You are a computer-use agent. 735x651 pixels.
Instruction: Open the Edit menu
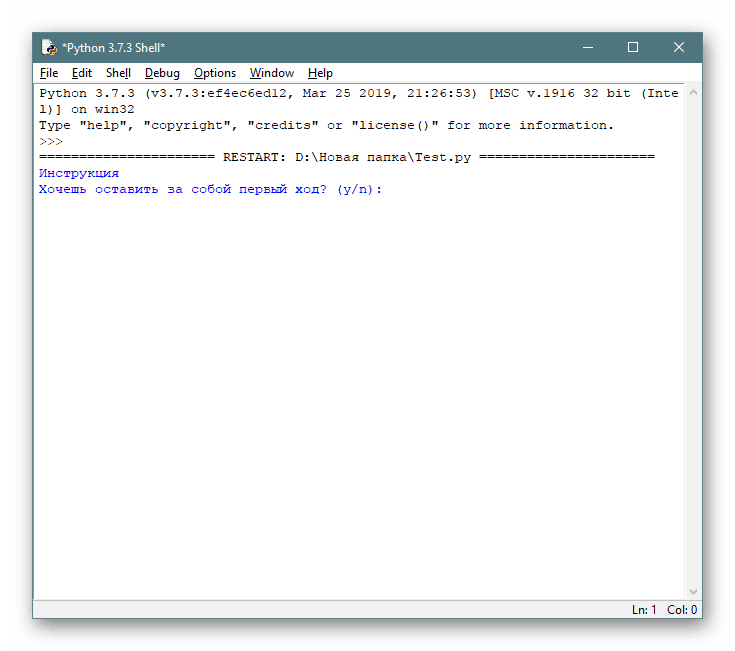[82, 73]
